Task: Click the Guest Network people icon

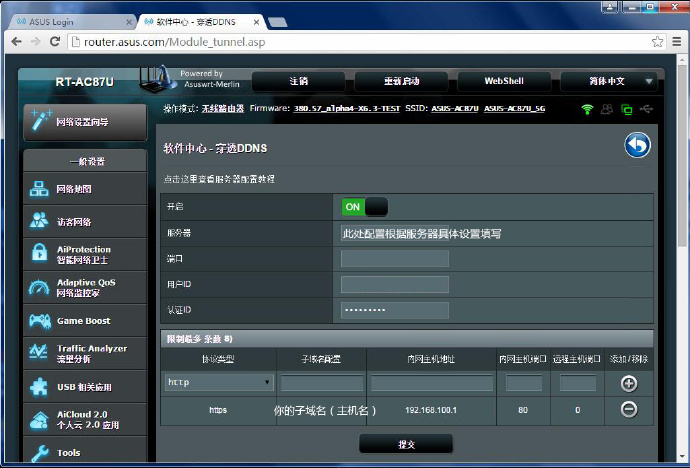Action: [x=39, y=221]
